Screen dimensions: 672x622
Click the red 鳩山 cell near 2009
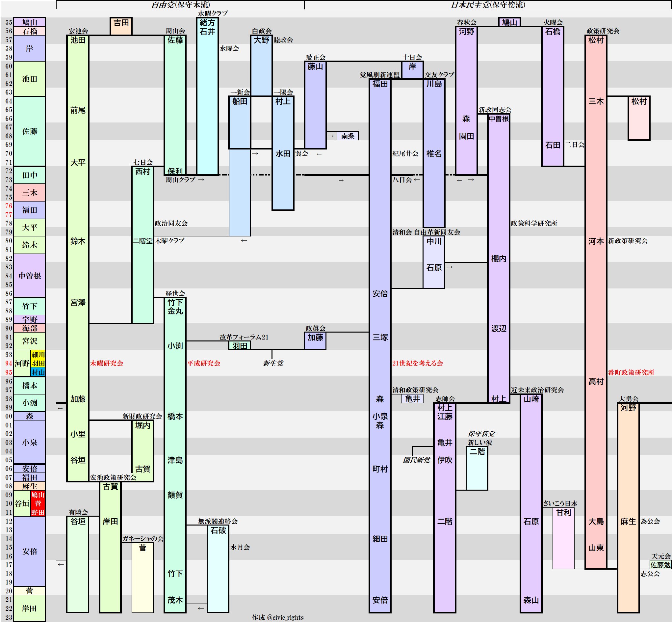(x=38, y=495)
